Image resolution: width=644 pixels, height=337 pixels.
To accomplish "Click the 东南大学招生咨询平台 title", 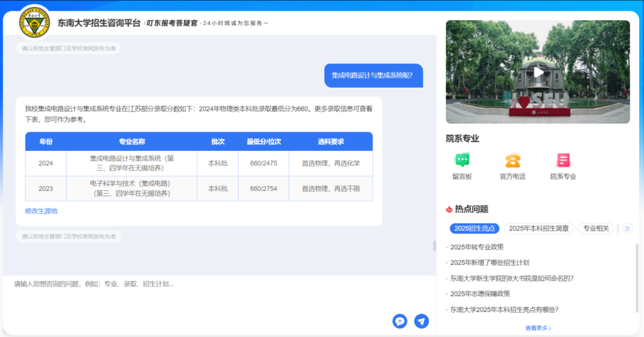I will point(99,23).
